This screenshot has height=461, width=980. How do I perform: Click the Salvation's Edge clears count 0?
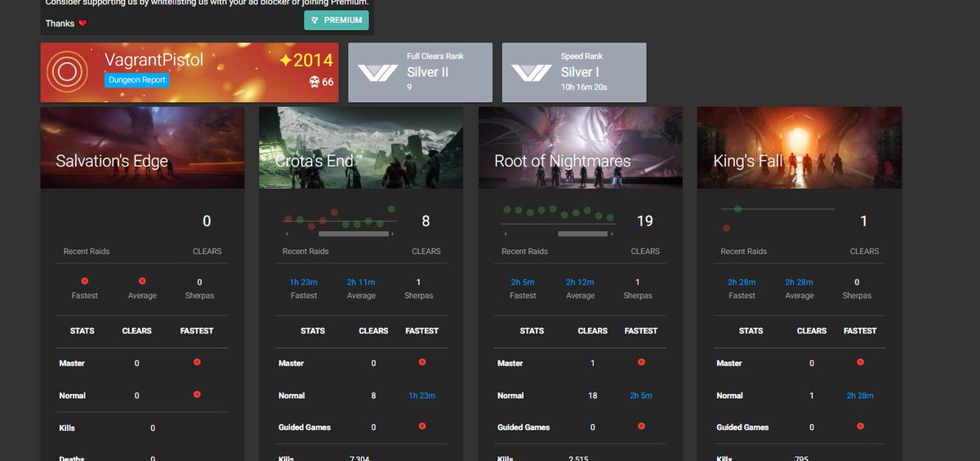tap(207, 221)
